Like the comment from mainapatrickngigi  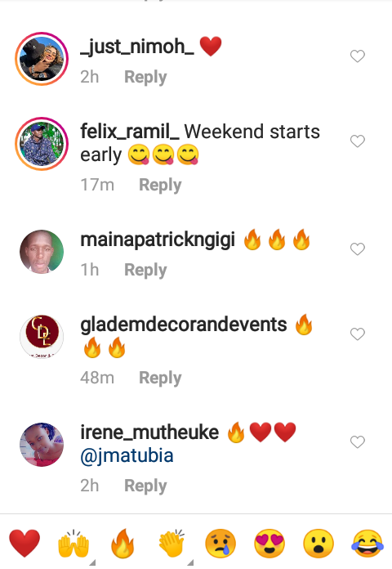click(357, 249)
